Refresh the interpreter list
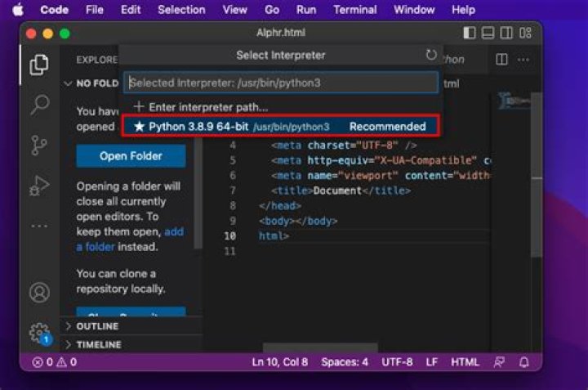 click(431, 55)
